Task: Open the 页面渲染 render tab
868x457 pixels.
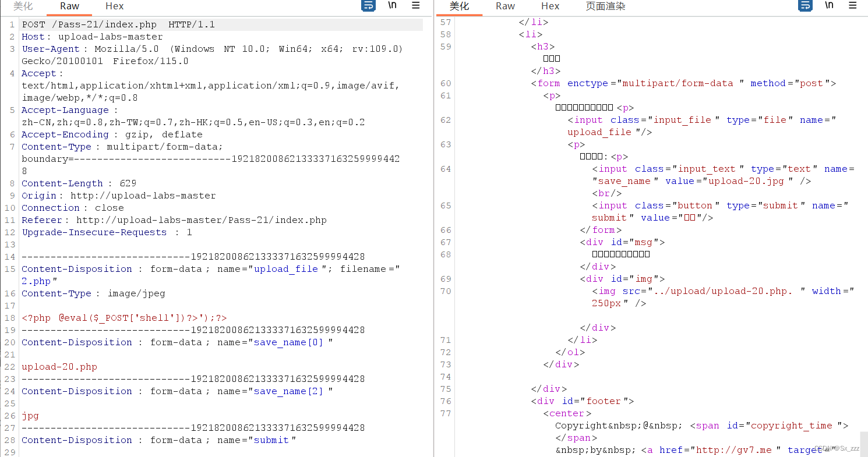Action: click(605, 6)
